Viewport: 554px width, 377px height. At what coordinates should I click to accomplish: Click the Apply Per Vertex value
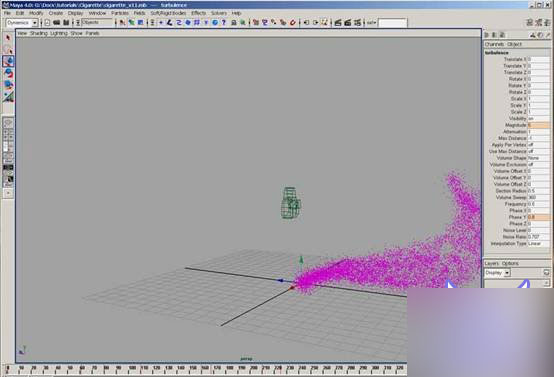539,145
